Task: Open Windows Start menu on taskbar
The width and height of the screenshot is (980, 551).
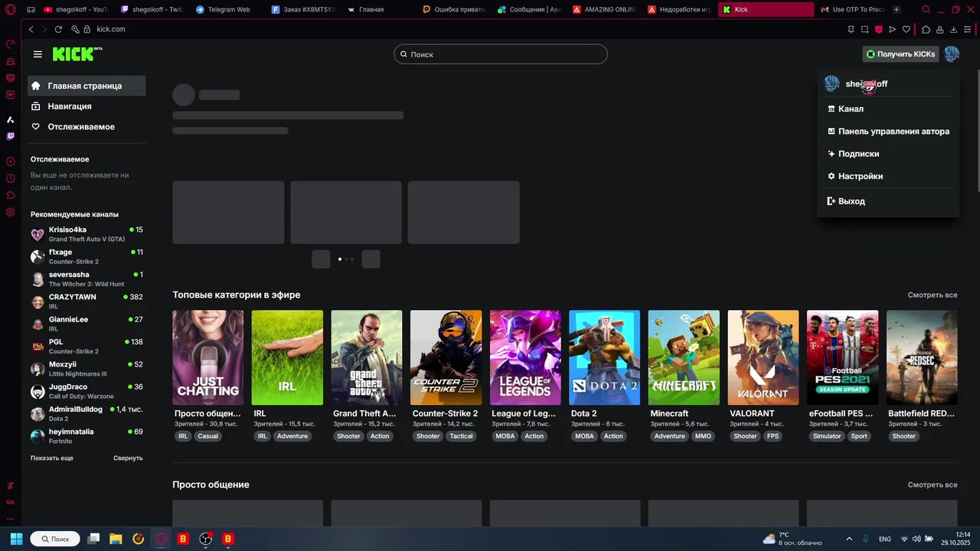Action: pos(16,539)
